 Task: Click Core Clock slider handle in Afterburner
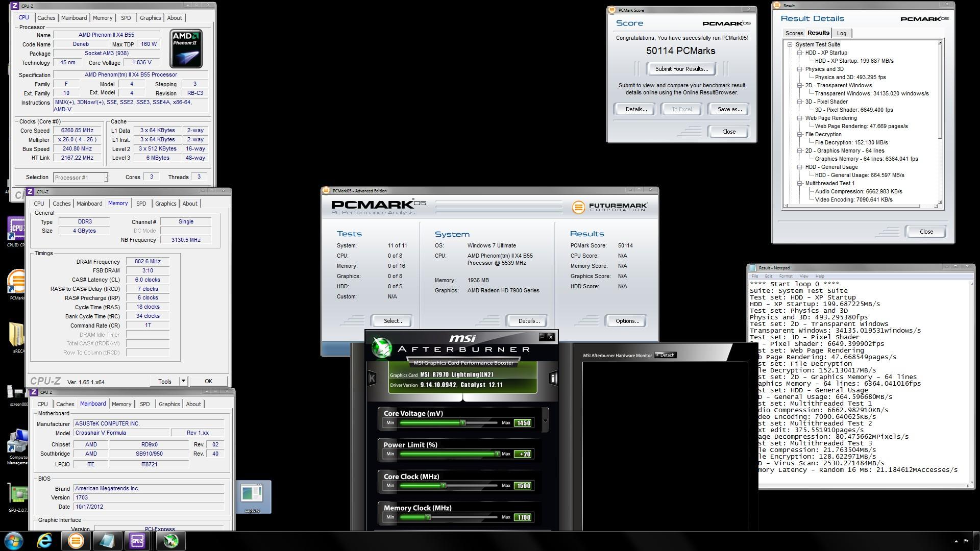click(444, 486)
